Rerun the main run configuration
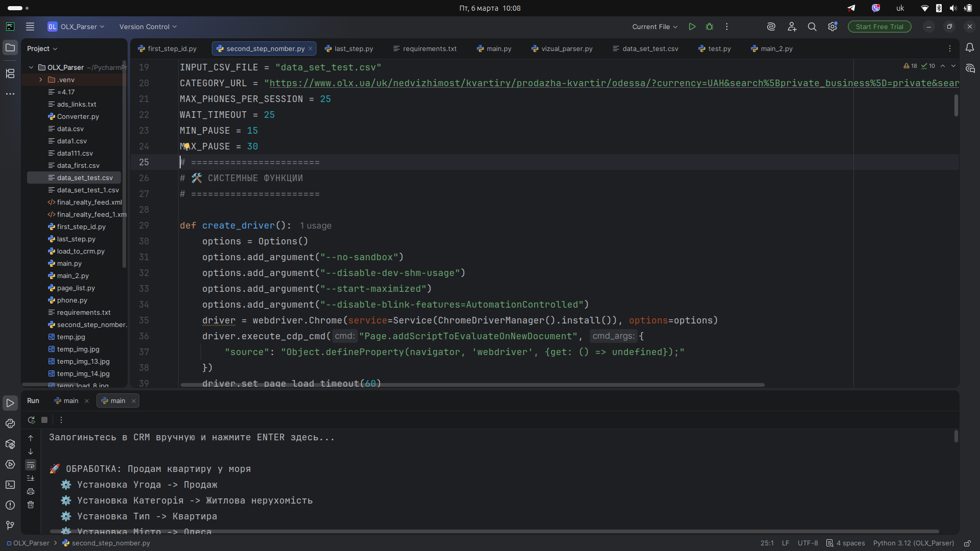Screen dimensions: 980x551 click(x=31, y=420)
